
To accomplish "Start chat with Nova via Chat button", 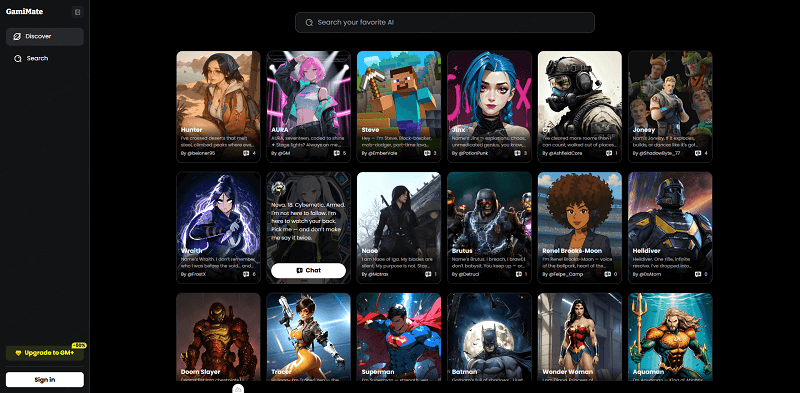I will click(x=308, y=271).
